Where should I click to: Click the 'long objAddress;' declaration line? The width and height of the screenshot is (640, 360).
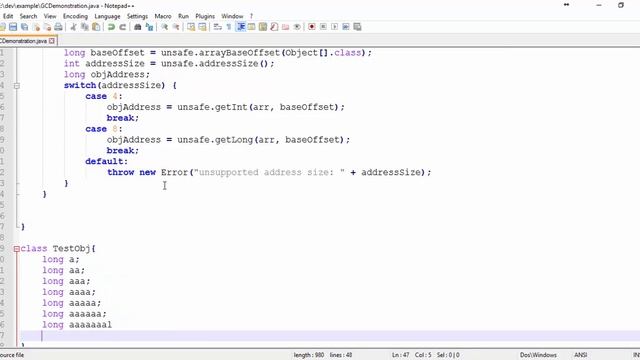pos(107,75)
